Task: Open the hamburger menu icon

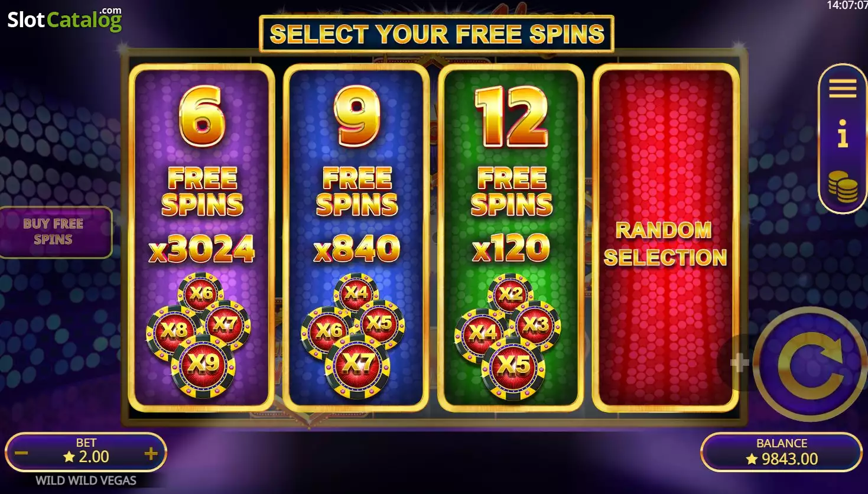Action: click(843, 89)
